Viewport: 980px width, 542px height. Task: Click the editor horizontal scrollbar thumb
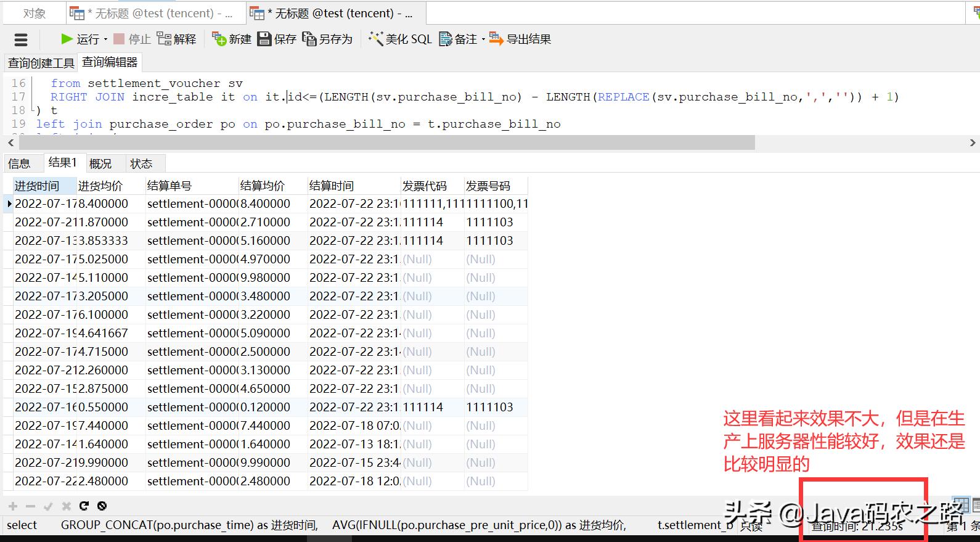(387, 143)
